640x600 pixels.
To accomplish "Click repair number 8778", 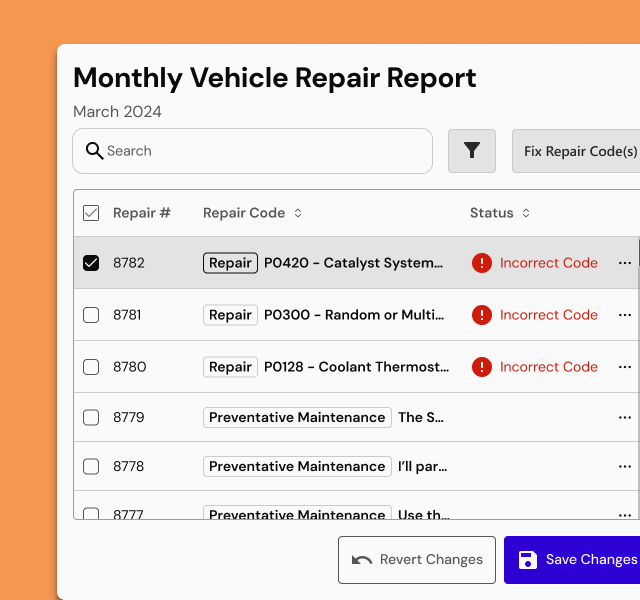I will [x=129, y=466].
